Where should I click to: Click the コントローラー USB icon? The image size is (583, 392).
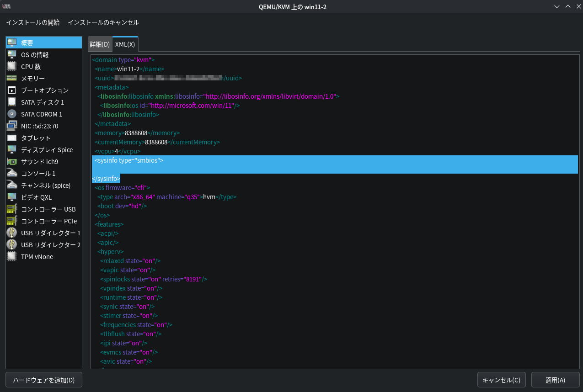pos(12,209)
